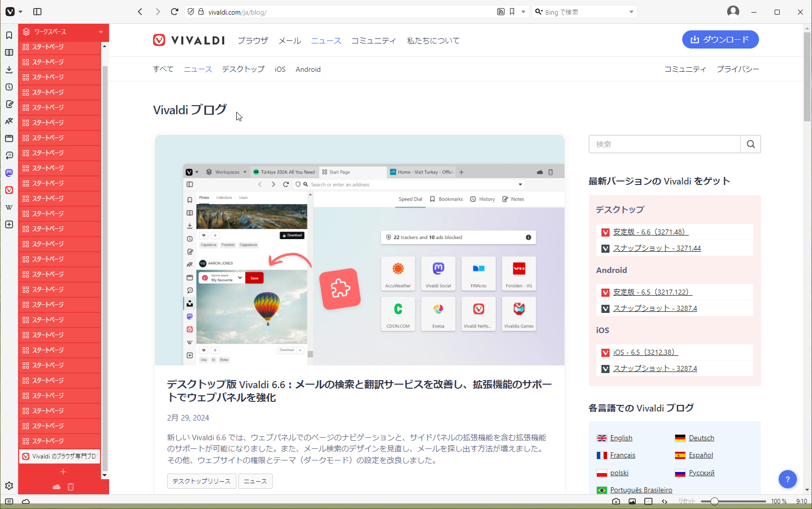
Task: Select the すべて category filter
Action: coord(163,69)
